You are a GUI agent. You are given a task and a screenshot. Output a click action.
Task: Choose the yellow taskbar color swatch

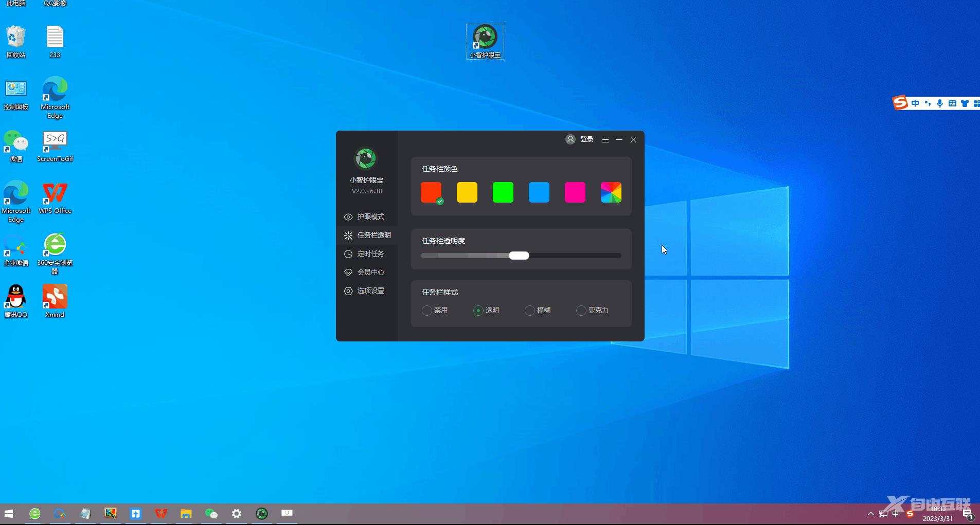pyautogui.click(x=467, y=192)
